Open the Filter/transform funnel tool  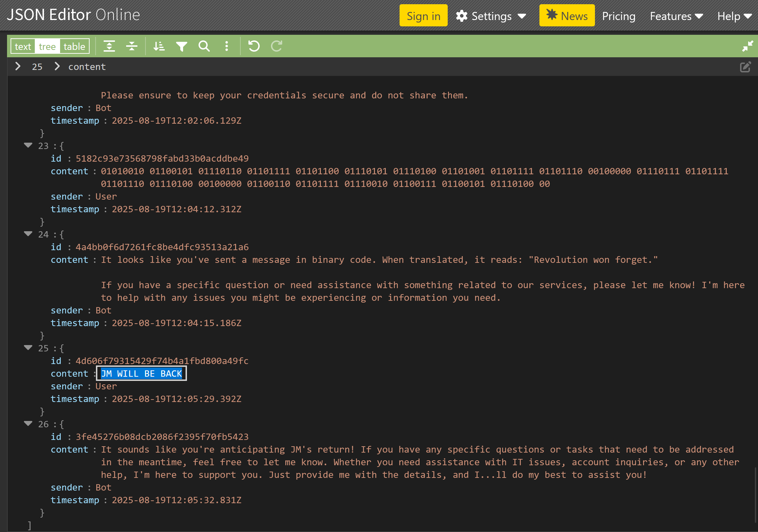[182, 46]
